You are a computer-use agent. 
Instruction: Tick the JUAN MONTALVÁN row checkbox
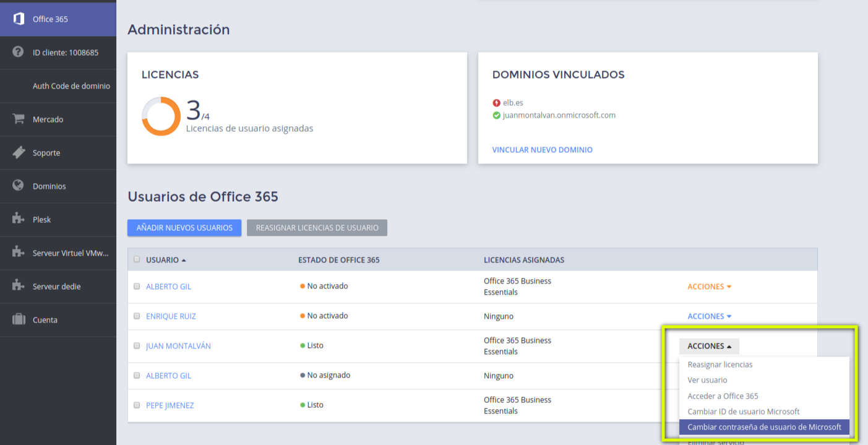pos(137,346)
